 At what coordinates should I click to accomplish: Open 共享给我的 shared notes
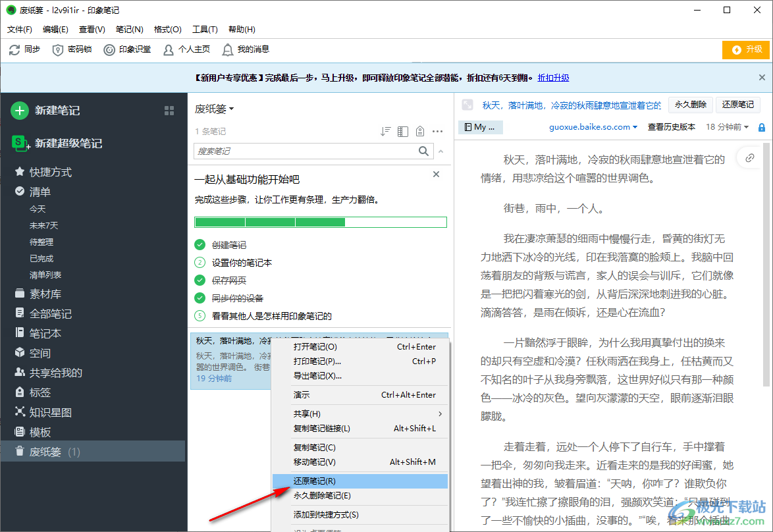(48, 373)
